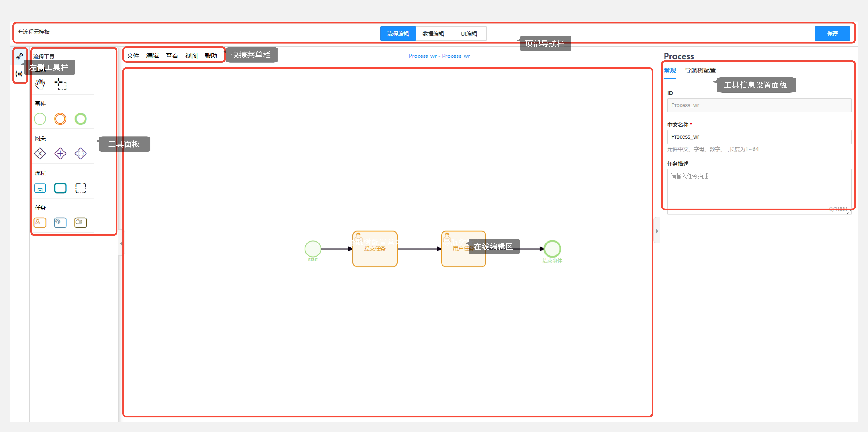Collapse the right properties panel arrow

(x=657, y=231)
